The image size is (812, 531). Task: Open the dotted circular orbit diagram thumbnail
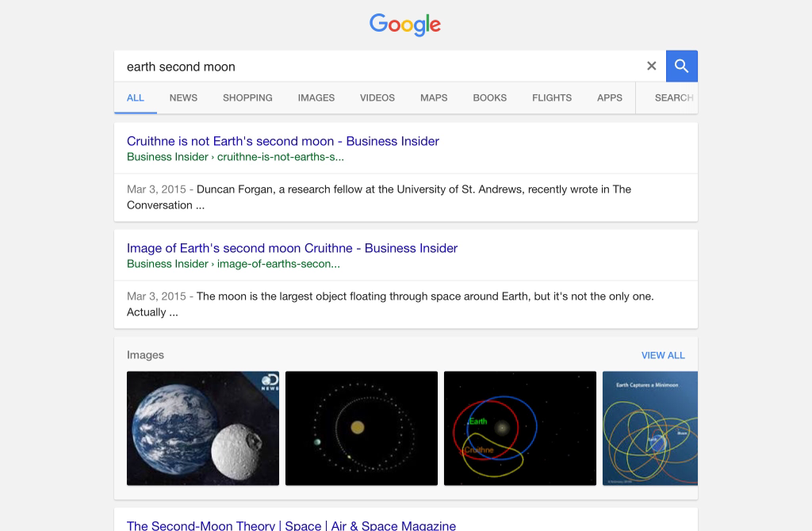pos(362,428)
